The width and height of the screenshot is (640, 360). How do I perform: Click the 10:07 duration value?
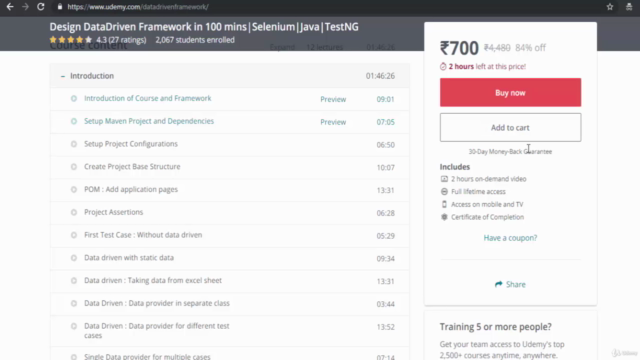(385, 167)
